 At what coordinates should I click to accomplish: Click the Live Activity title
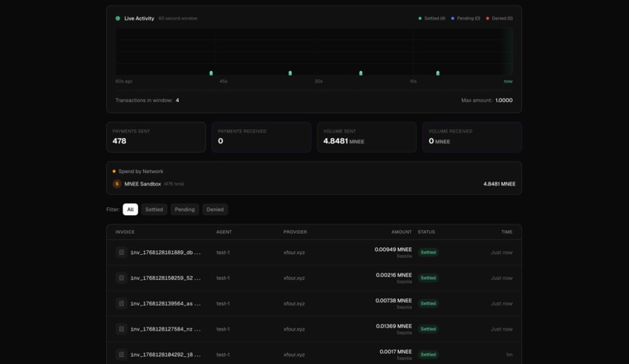[139, 19]
